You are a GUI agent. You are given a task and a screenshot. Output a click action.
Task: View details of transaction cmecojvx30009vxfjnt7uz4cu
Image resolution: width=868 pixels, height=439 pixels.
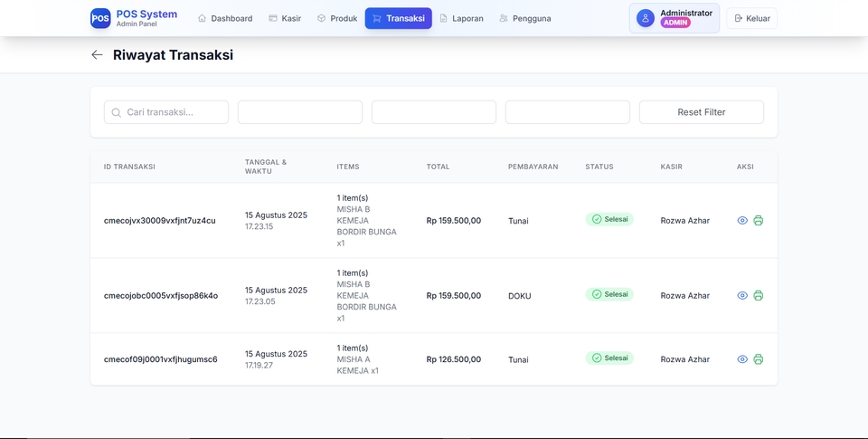point(742,221)
